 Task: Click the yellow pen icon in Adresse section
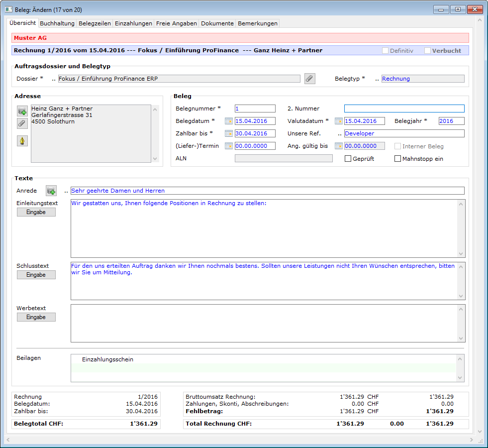(22, 141)
